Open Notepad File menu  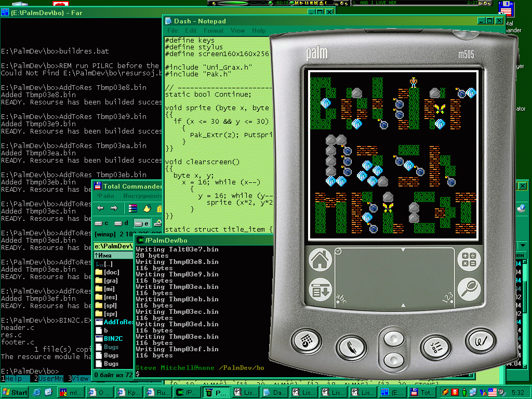(x=172, y=31)
